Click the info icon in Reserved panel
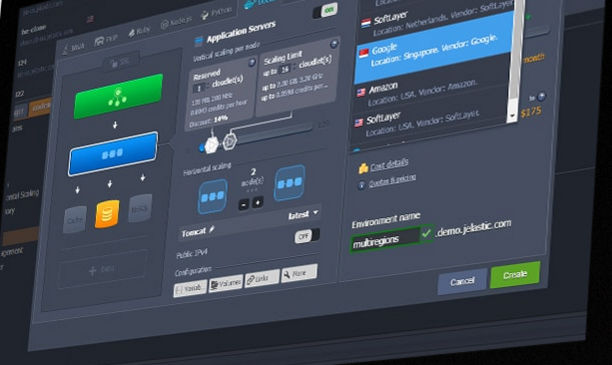 (252, 62)
